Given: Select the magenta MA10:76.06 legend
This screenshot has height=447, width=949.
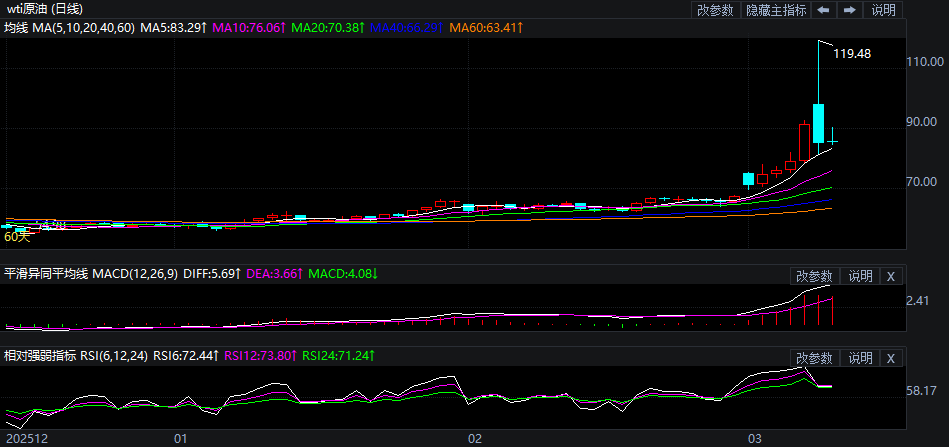Looking at the screenshot, I should click(x=250, y=28).
